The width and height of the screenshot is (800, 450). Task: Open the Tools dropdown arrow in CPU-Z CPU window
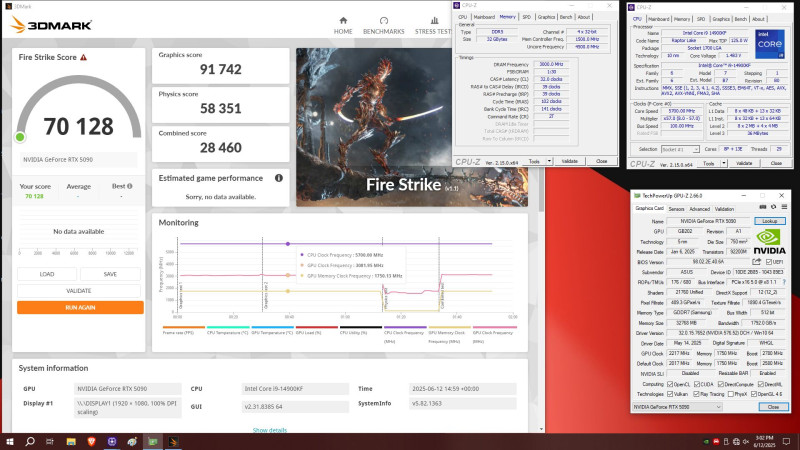tap(723, 163)
